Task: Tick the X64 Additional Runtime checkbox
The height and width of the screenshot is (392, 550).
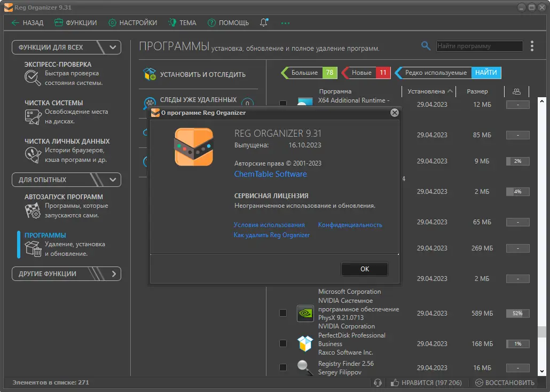Action: click(282, 103)
